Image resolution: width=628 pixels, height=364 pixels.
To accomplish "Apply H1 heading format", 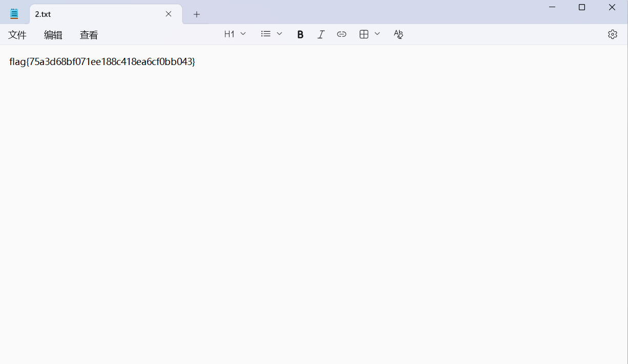I will point(229,34).
